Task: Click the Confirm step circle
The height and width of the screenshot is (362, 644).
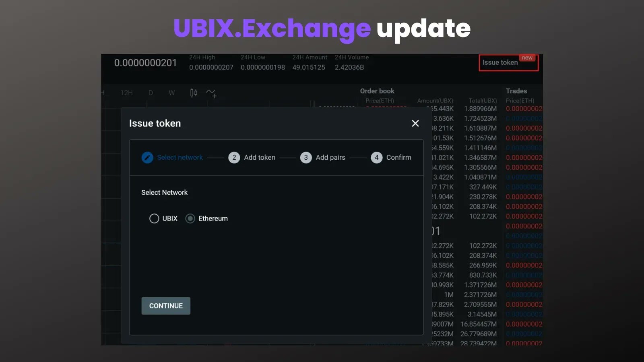Action: click(376, 157)
